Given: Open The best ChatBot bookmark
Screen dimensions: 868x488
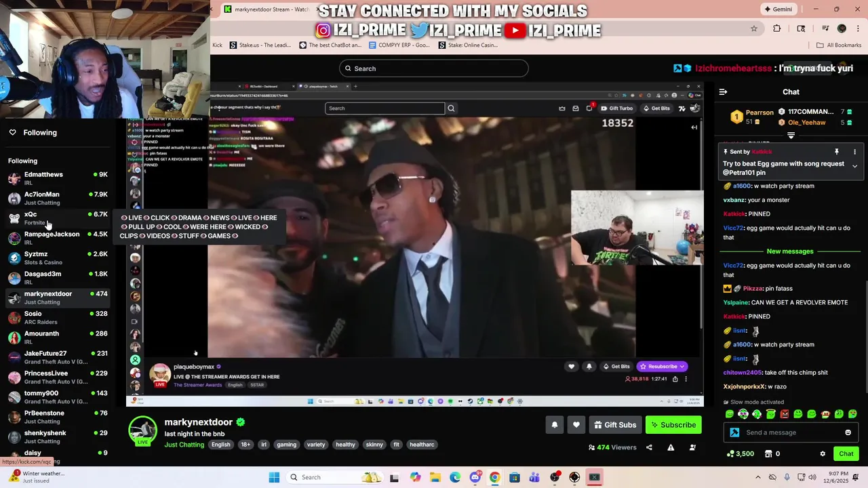Looking at the screenshot, I should point(330,45).
